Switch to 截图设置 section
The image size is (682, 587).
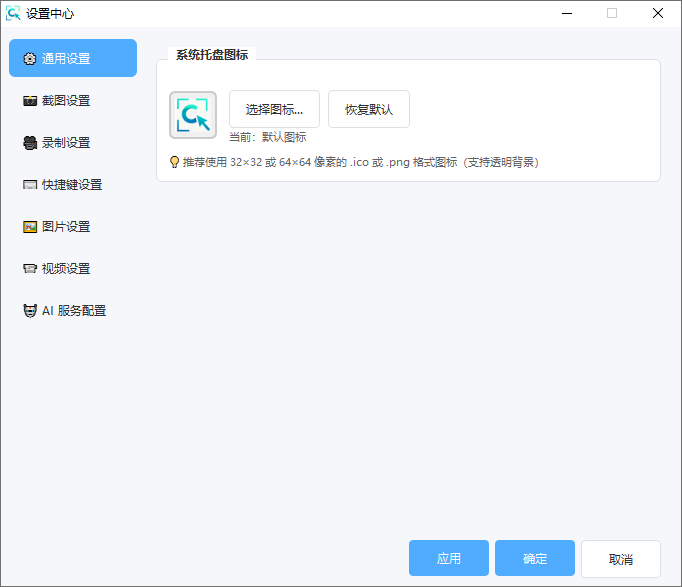73,100
